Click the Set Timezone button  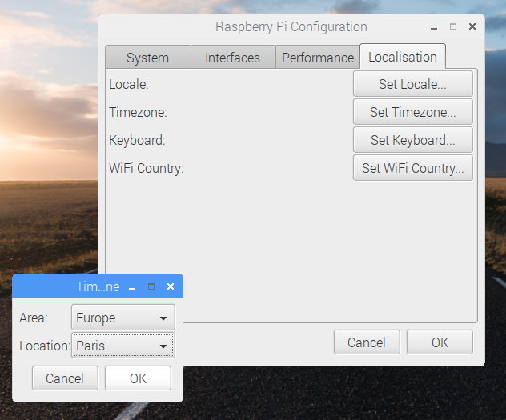(x=413, y=112)
